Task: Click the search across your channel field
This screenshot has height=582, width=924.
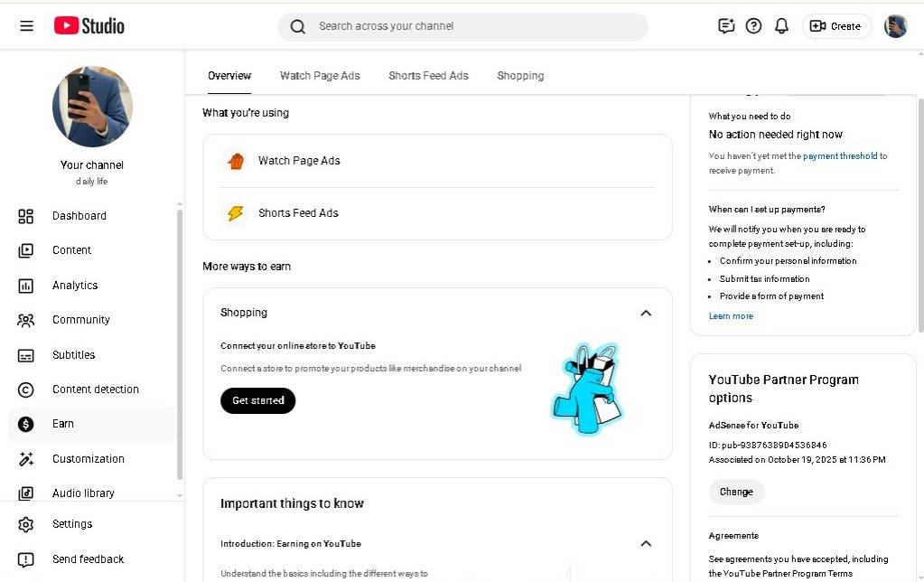Action: pos(470,26)
